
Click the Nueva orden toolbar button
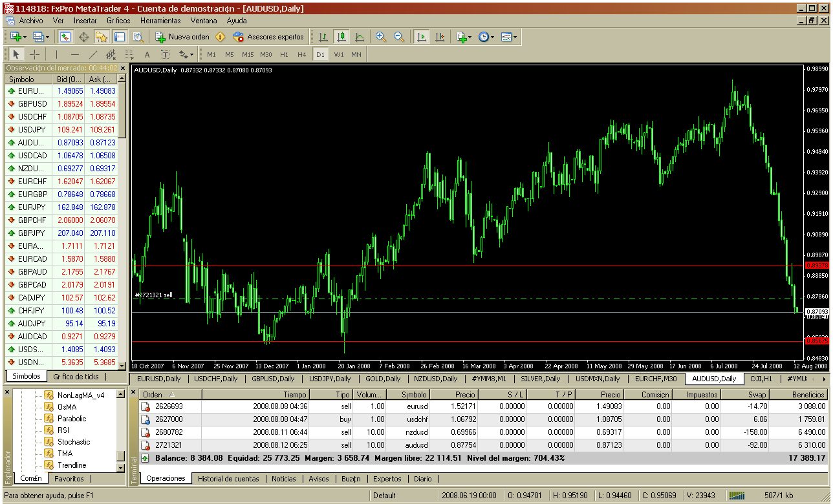click(x=182, y=37)
